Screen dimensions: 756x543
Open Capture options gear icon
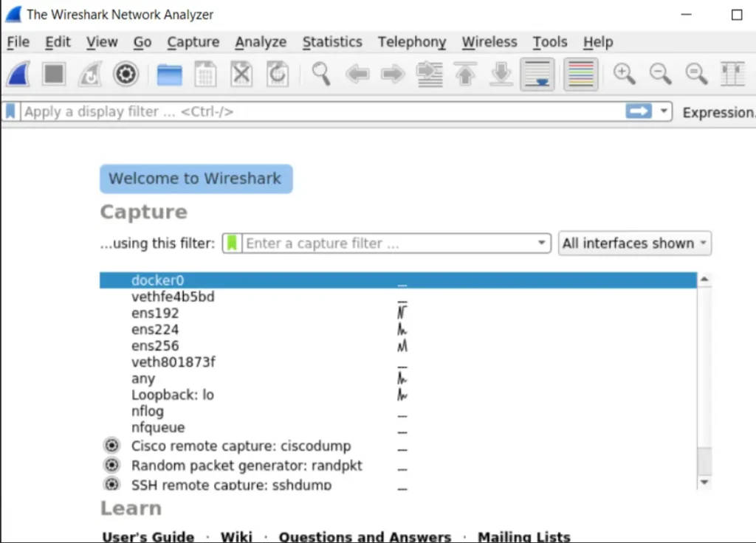coord(126,75)
